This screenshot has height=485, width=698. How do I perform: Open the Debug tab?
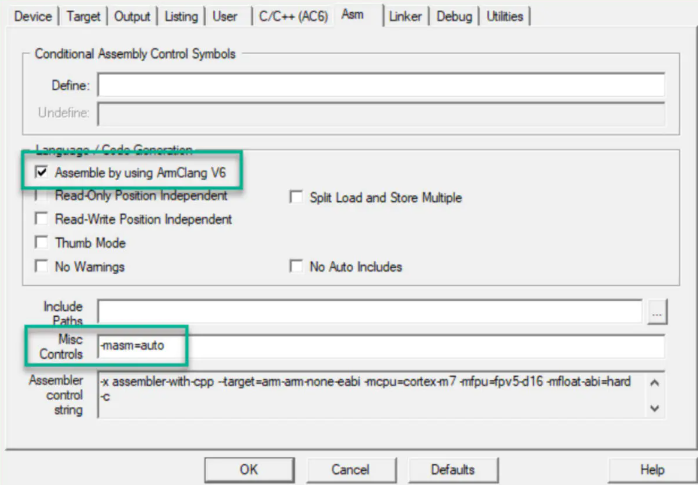tap(454, 16)
